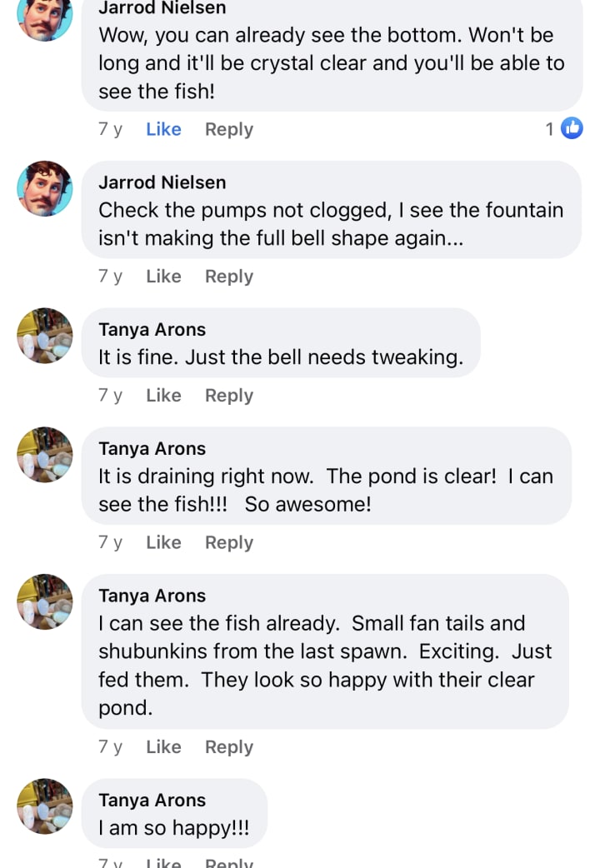Screen dimensions: 600x868
Task: Click Tanya Arons' name above the 'It is fine' comment
Action: coord(152,330)
